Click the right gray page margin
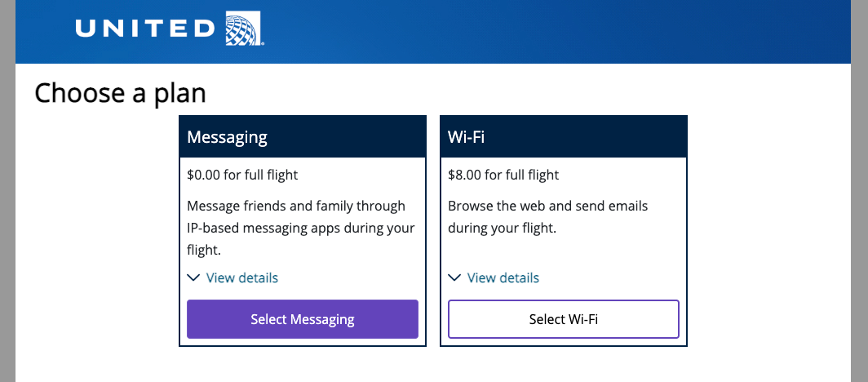Viewport: 868px width, 382px height. click(859, 204)
